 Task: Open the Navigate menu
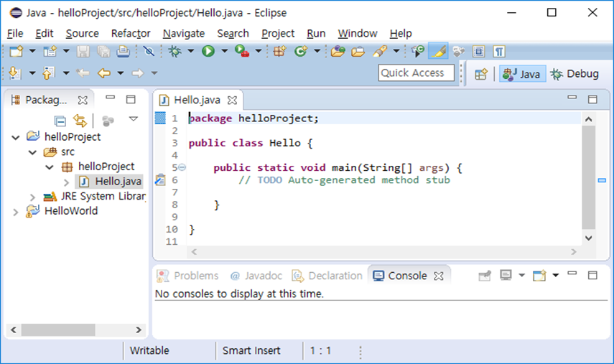point(184,34)
